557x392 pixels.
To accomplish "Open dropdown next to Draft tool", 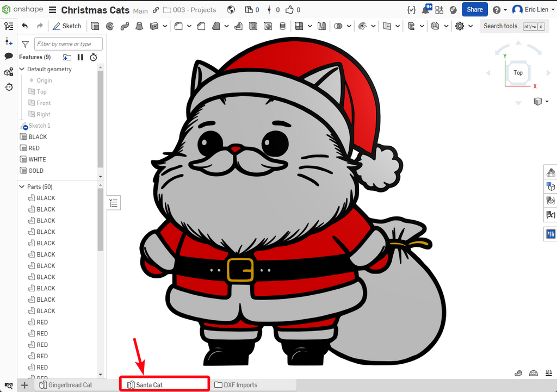I will pos(226,26).
